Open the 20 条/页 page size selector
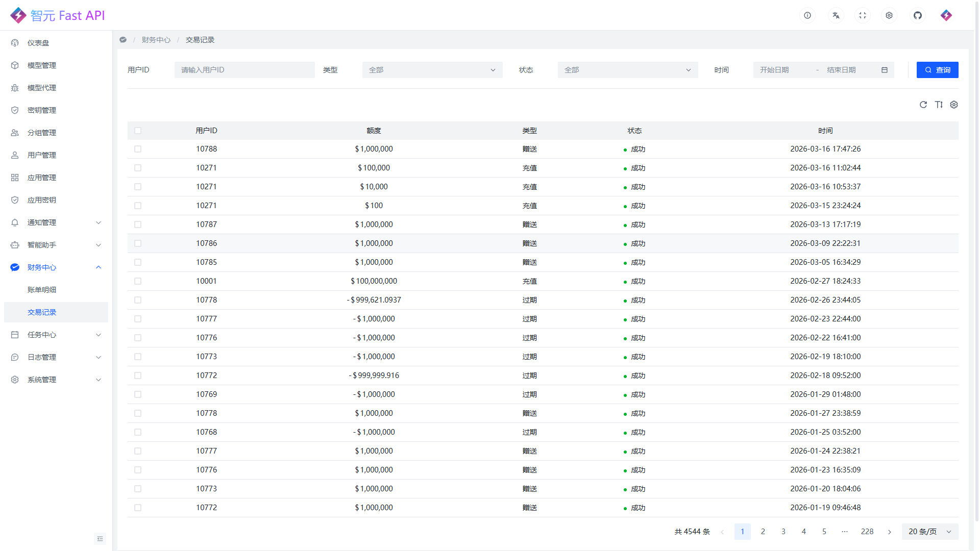 pyautogui.click(x=929, y=532)
